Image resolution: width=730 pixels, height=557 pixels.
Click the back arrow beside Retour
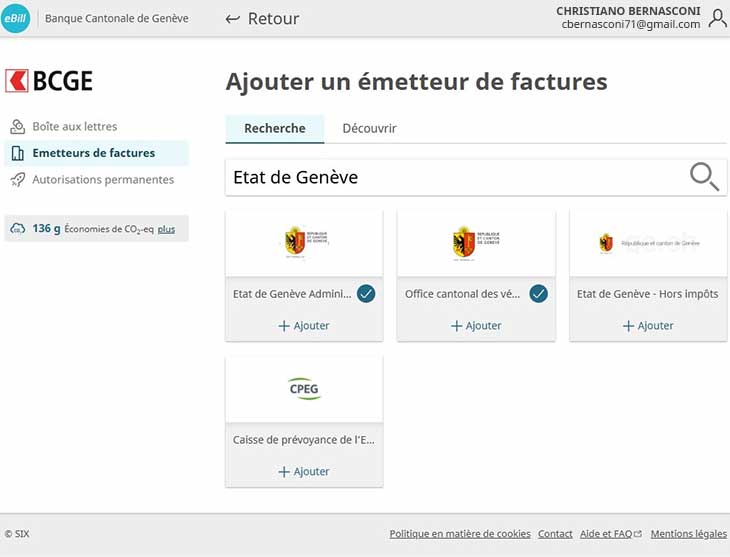coord(233,19)
